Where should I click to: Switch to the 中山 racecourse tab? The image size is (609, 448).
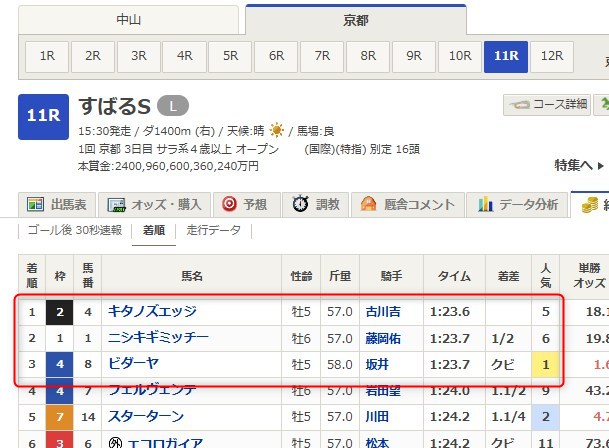pos(129,20)
